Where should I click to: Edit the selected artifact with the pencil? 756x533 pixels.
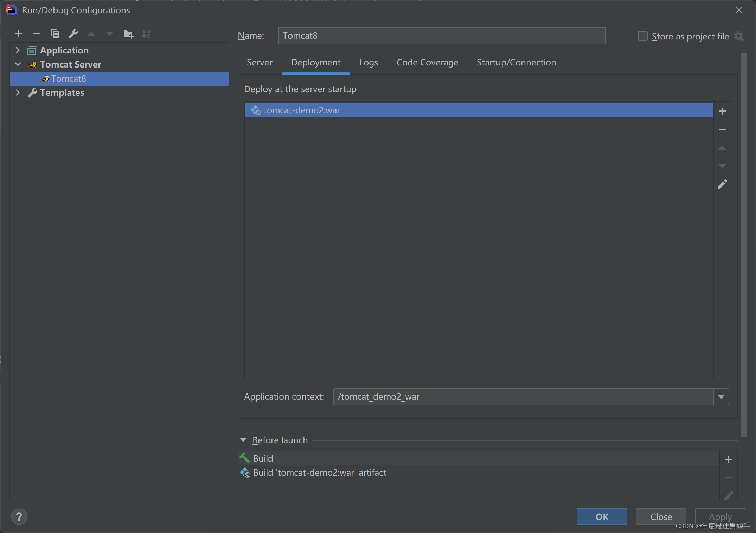click(722, 184)
